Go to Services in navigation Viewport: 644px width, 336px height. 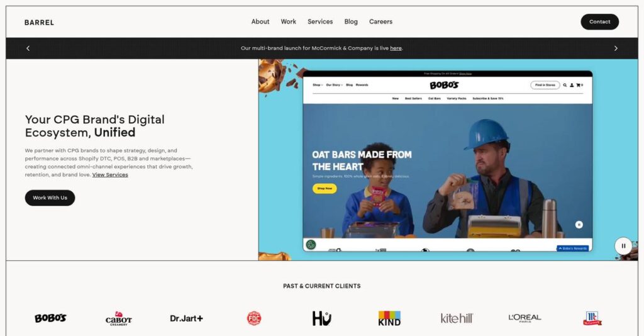tap(320, 22)
